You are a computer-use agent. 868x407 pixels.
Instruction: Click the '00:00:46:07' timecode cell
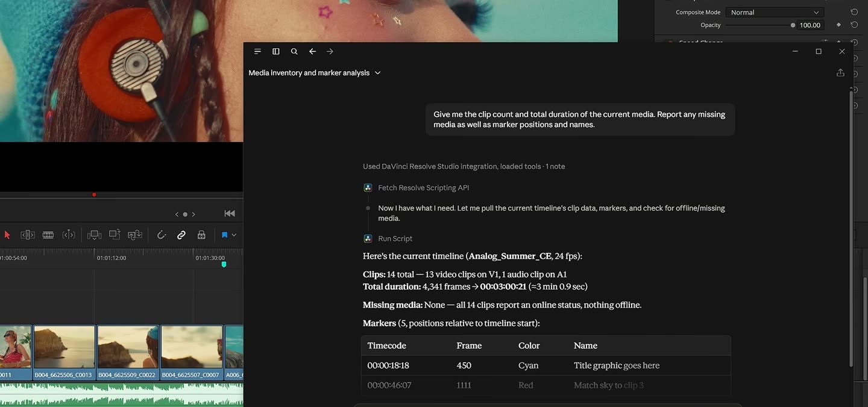(x=389, y=385)
